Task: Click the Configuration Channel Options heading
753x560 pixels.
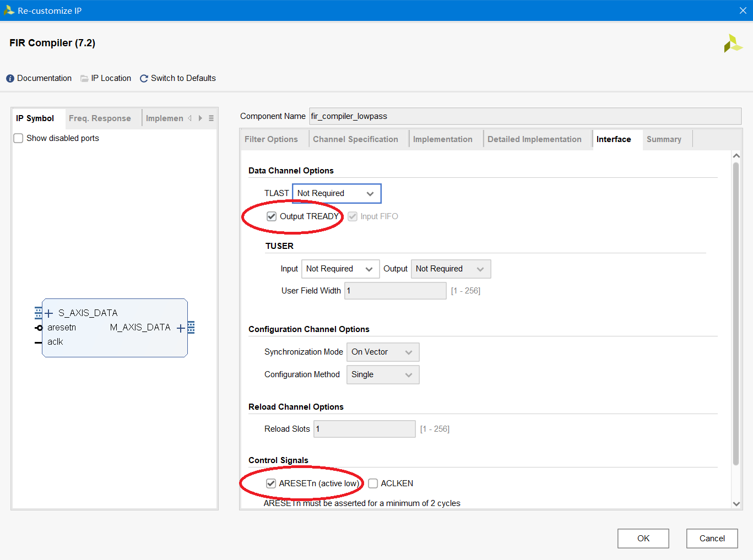Action: click(309, 329)
